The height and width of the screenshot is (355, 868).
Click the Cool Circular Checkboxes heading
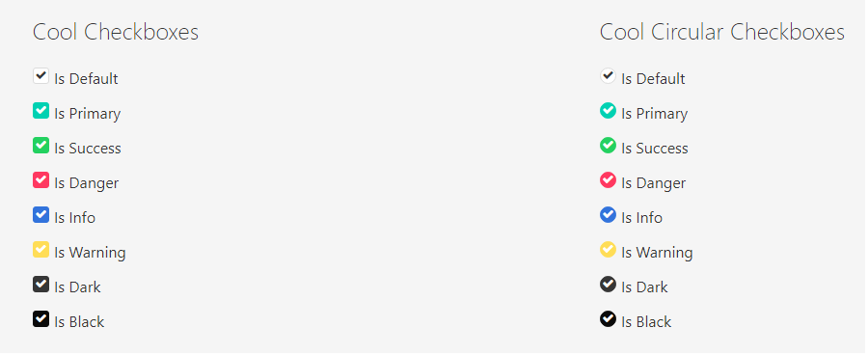pos(721,32)
